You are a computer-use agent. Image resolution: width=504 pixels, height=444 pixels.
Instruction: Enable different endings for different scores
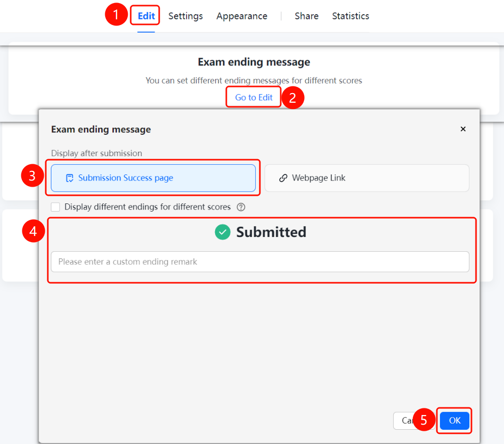point(55,206)
